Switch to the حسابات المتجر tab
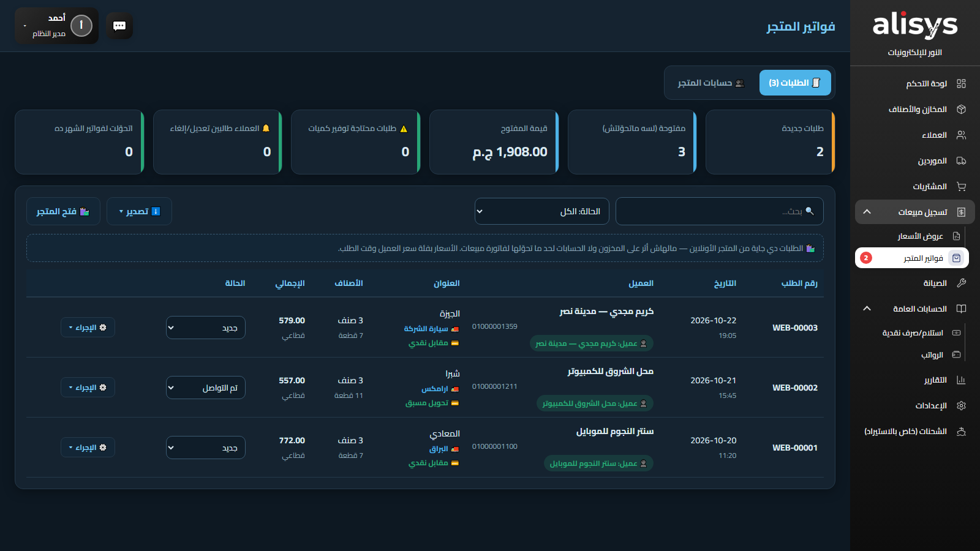Viewport: 980px width, 551px height. tap(710, 83)
